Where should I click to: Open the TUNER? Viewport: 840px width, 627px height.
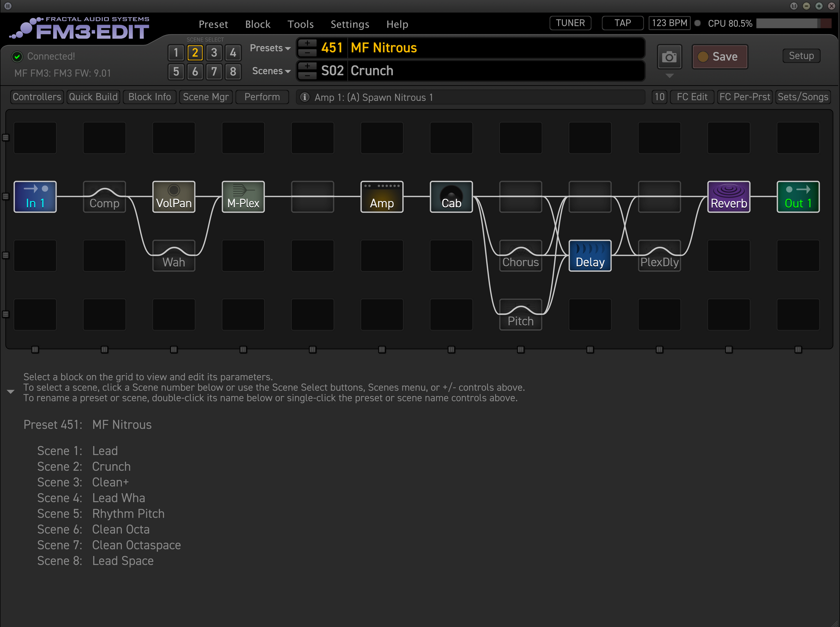click(x=570, y=23)
